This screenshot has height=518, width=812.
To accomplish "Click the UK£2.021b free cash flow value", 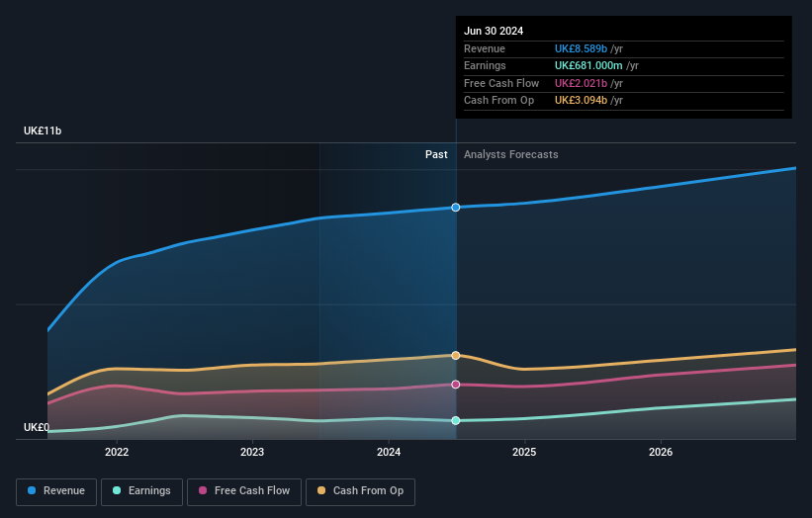I will point(581,83).
